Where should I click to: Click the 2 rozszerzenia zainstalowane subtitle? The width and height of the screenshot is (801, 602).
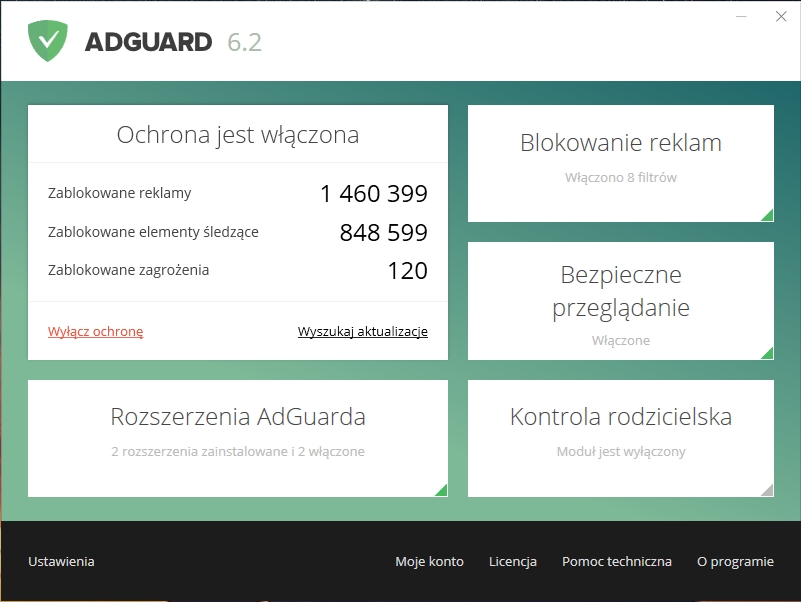coord(238,451)
